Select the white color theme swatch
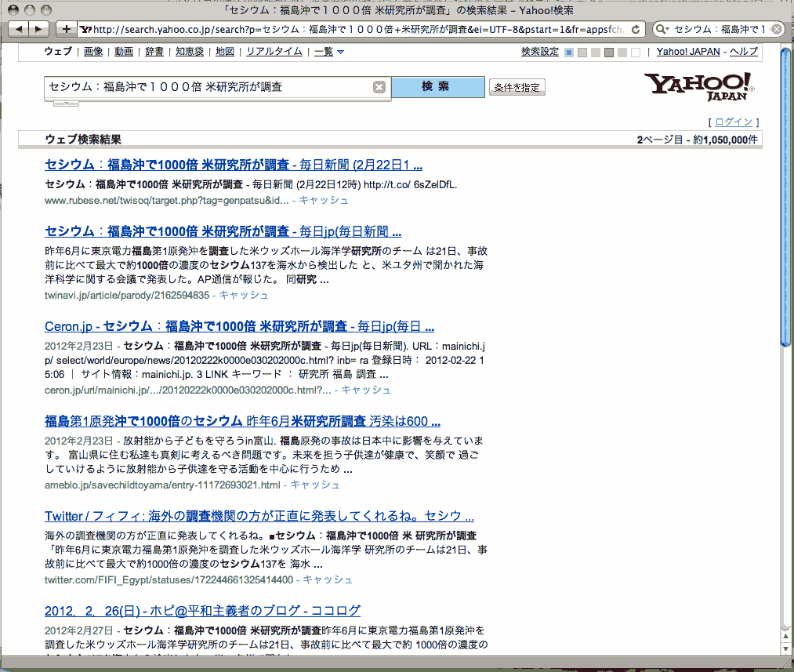The height and width of the screenshot is (672, 794). (636, 53)
